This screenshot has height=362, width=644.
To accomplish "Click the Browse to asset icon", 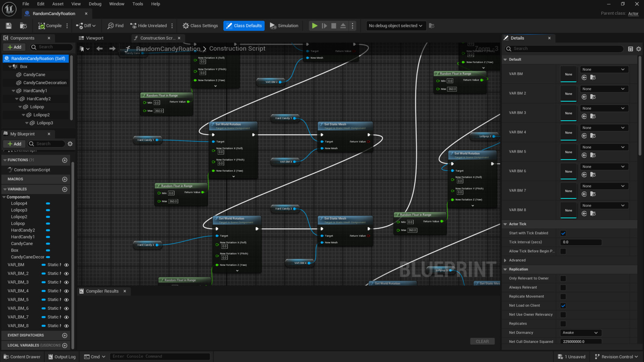I will click(23, 26).
